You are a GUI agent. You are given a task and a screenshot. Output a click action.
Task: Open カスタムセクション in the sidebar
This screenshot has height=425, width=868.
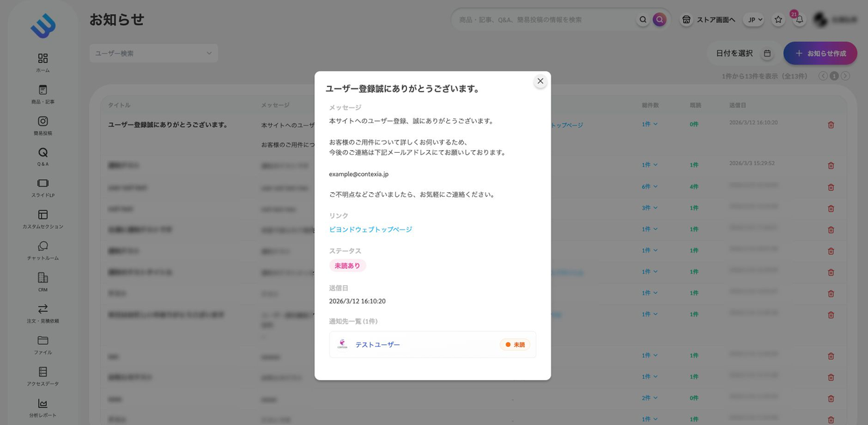[43, 219]
